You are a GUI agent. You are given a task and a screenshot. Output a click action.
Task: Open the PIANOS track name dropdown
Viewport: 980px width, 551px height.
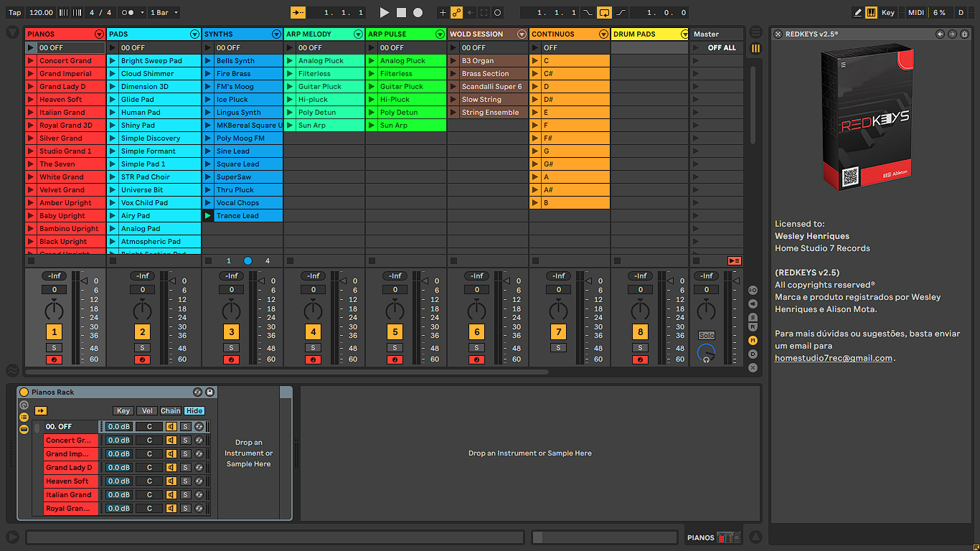pos(99,33)
